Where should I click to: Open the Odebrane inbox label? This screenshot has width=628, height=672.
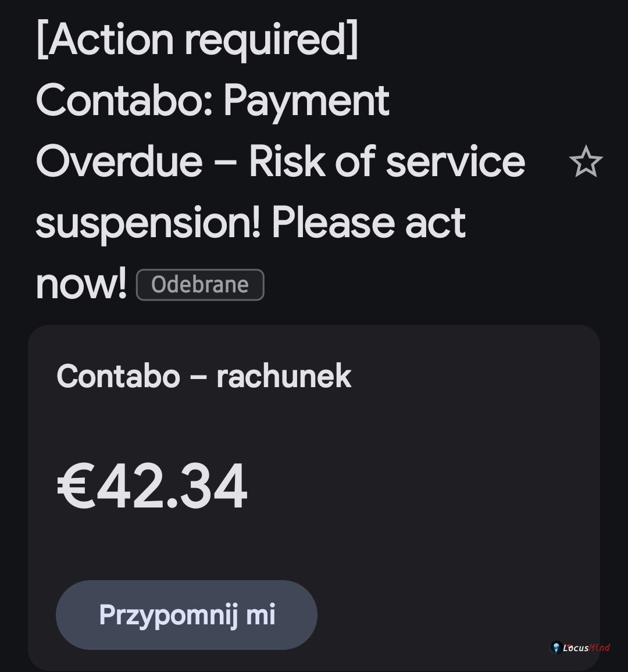[200, 285]
